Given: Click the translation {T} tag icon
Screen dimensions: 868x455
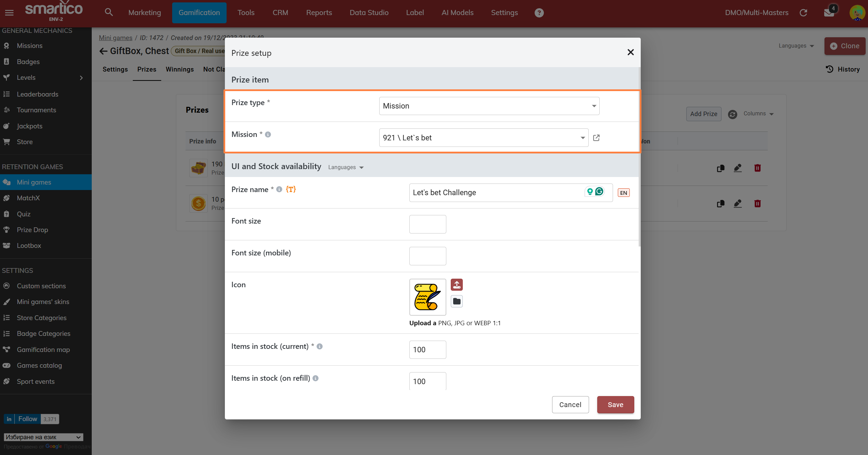Looking at the screenshot, I should (x=291, y=189).
